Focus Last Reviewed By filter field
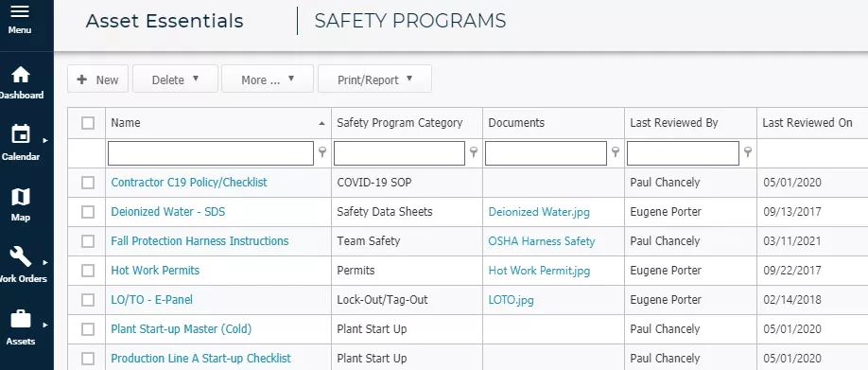868x370 pixels. (683, 153)
